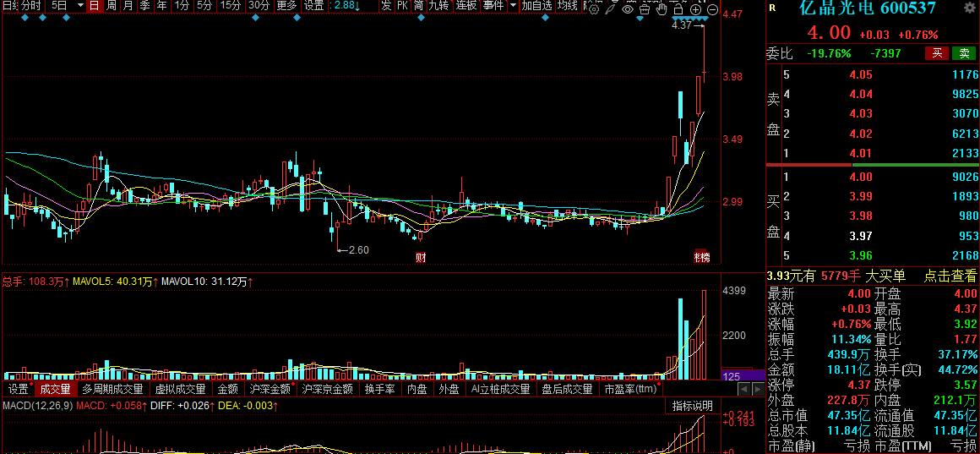Click the 买 buy button

937,53
